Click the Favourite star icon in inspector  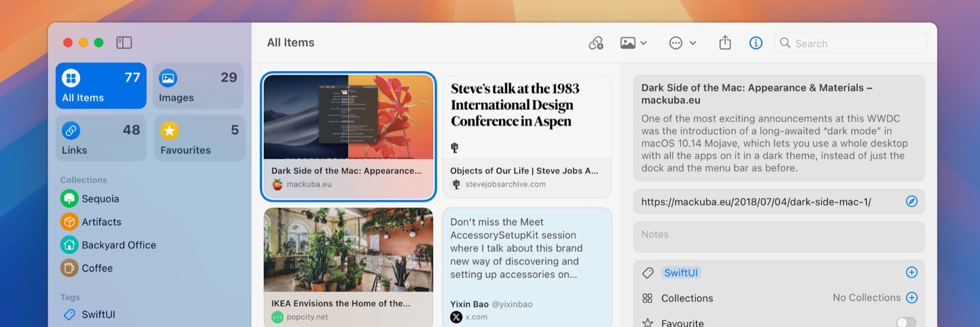pos(647,323)
